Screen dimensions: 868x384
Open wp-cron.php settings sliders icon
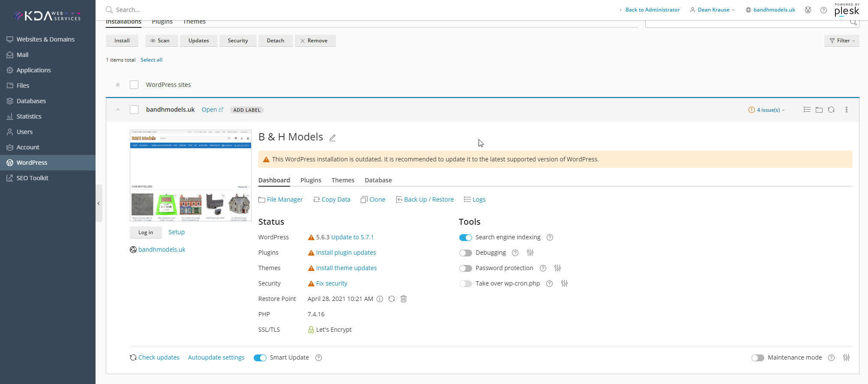(565, 283)
